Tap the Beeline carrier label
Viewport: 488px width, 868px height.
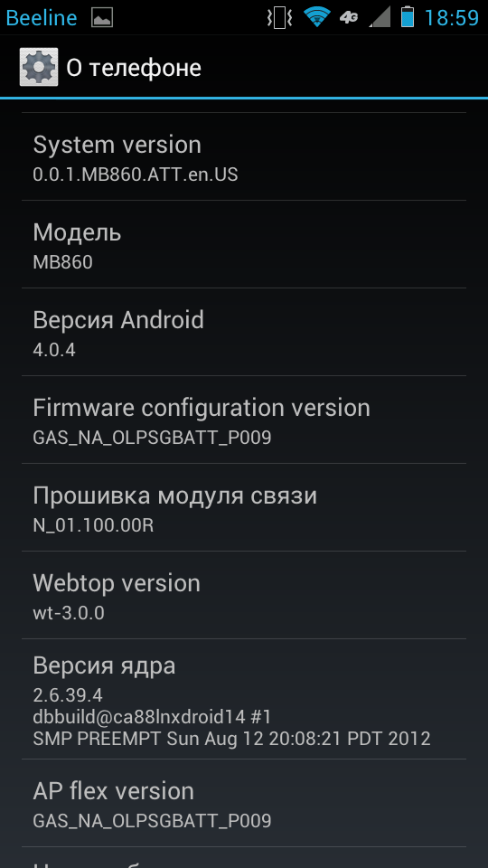point(42,18)
